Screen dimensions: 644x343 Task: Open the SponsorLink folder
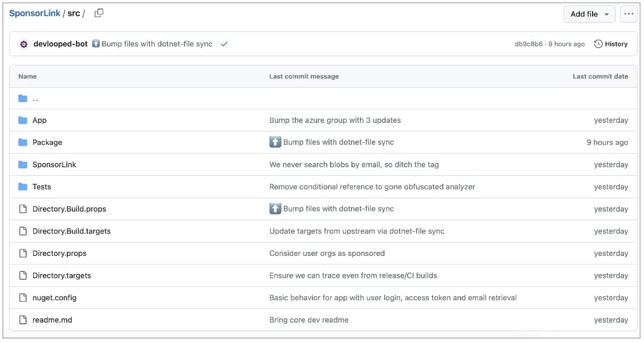pos(54,165)
